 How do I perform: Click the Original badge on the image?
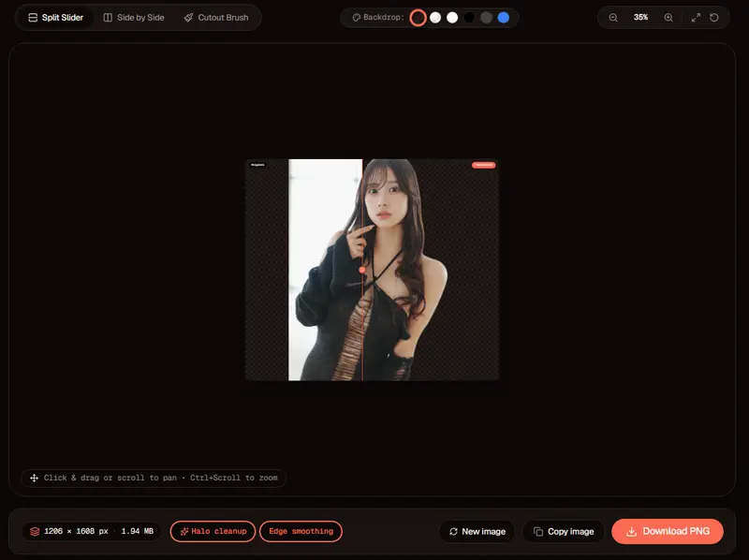click(257, 165)
